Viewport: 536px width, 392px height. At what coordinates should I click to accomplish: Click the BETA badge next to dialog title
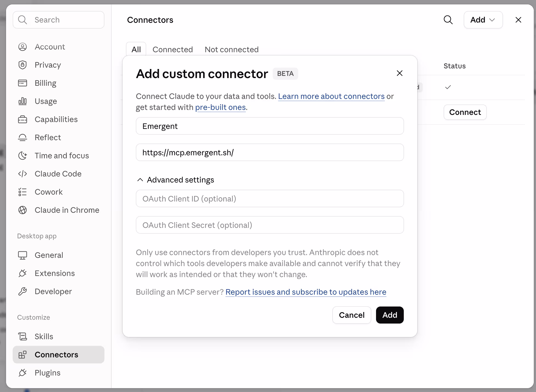point(285,74)
